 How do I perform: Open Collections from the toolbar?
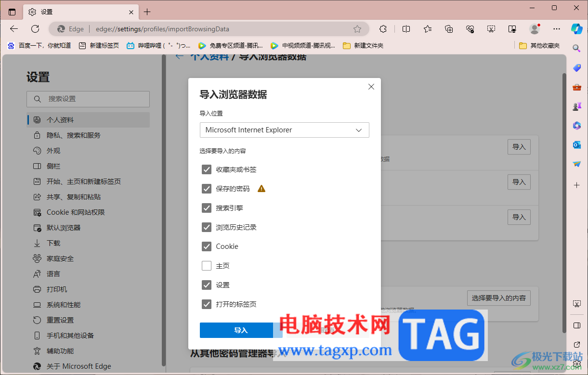click(448, 29)
